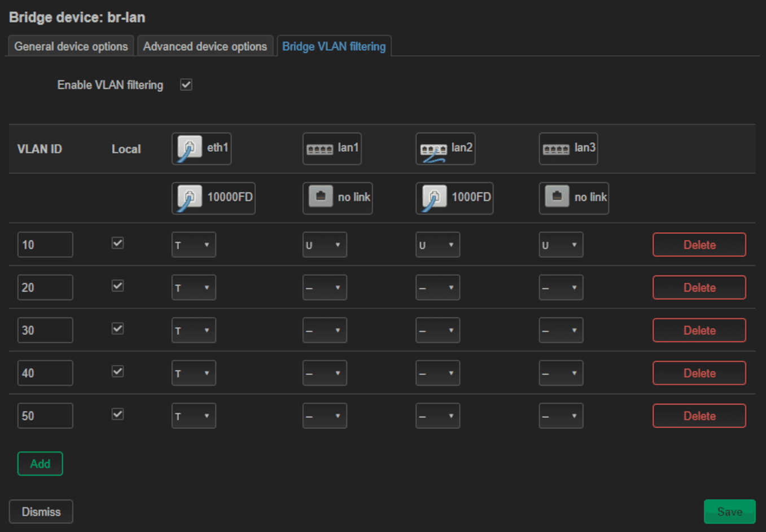
Task: Add a new VLAN row
Action: coord(40,463)
